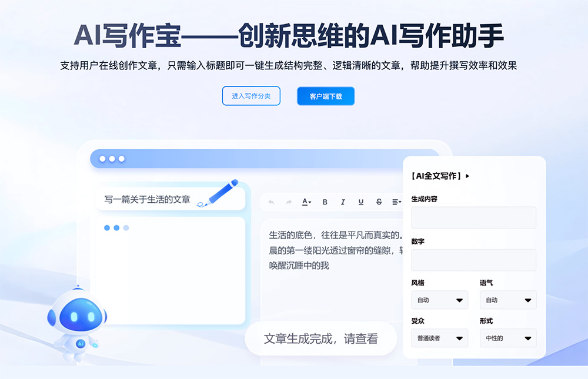Image resolution: width=588 pixels, height=379 pixels.
Task: Open the font color picker in the toolbar
Action: coord(305,202)
